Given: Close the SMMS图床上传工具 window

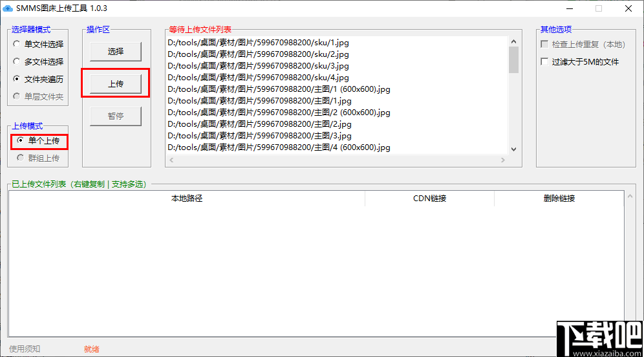Looking at the screenshot, I should [x=628, y=8].
